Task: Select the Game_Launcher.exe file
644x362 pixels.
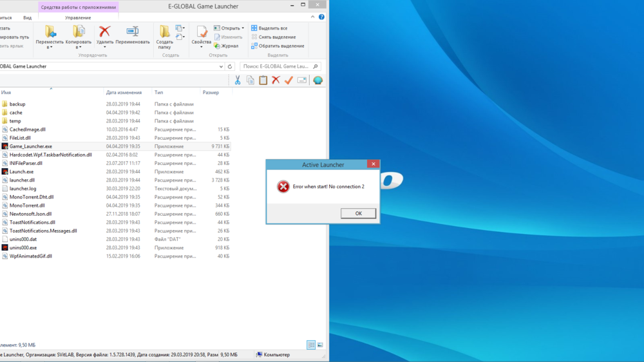Action: pos(31,146)
